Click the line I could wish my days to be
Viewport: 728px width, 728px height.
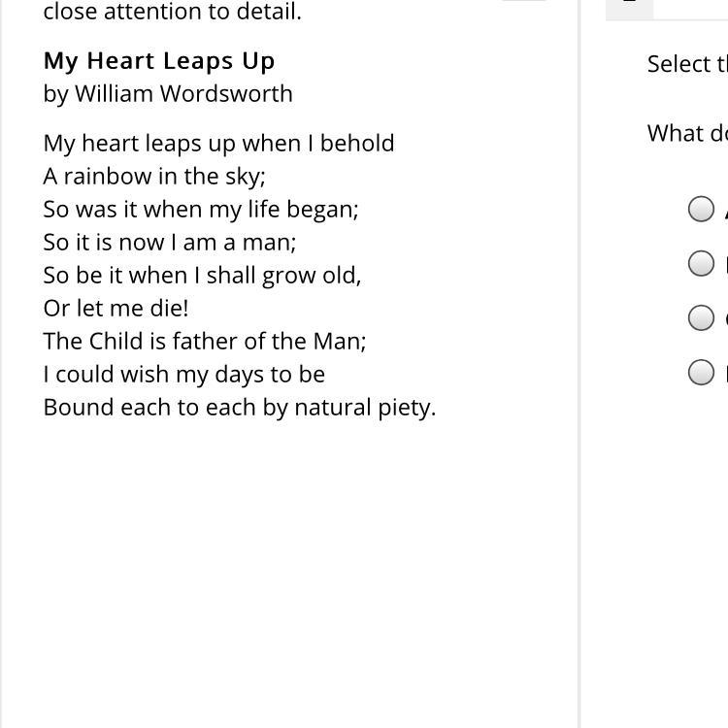pyautogui.click(x=183, y=375)
